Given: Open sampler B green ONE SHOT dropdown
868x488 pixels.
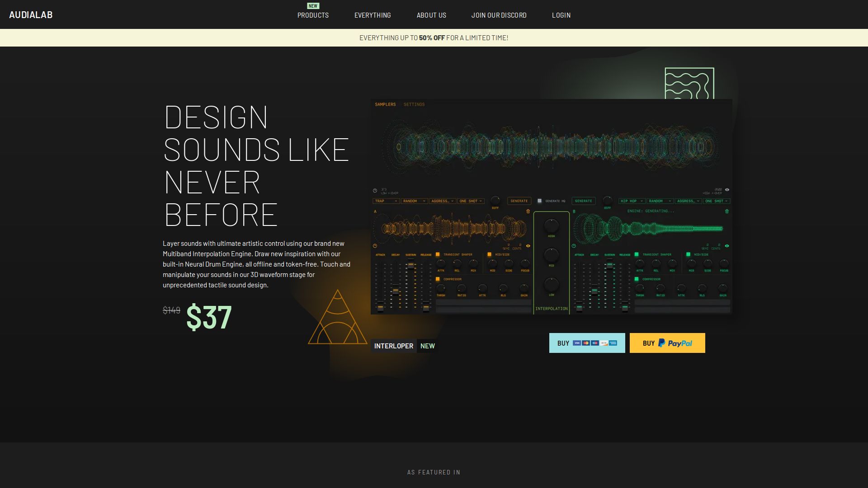Looking at the screenshot, I should coord(717,201).
